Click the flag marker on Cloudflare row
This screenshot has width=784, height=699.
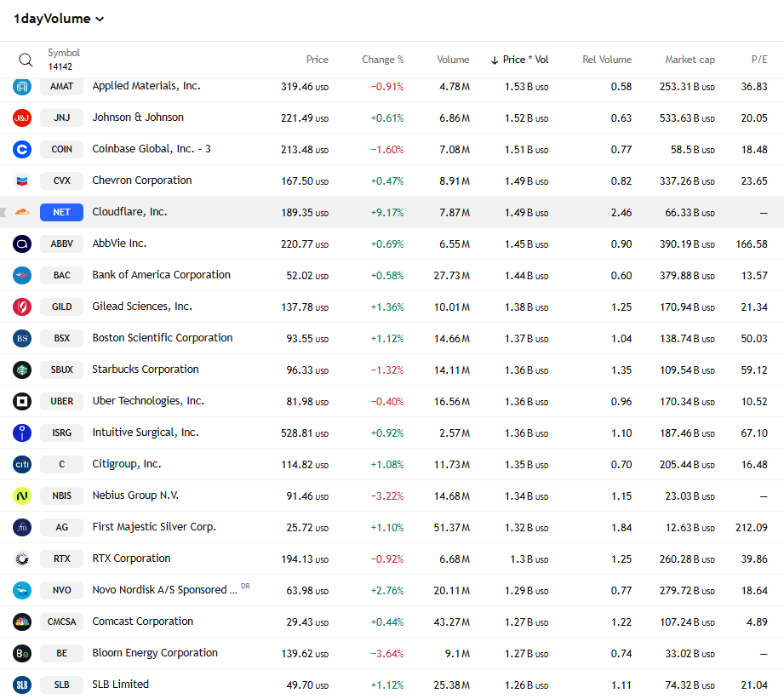[3, 213]
